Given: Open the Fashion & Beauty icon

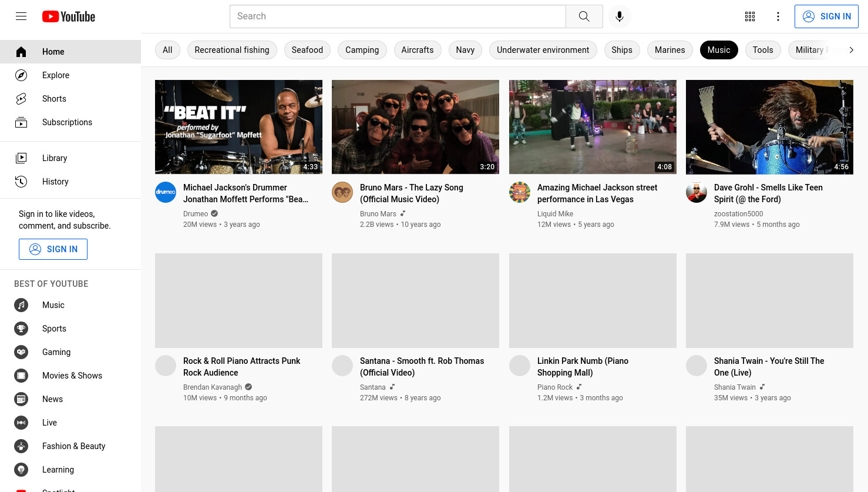Looking at the screenshot, I should (x=21, y=446).
